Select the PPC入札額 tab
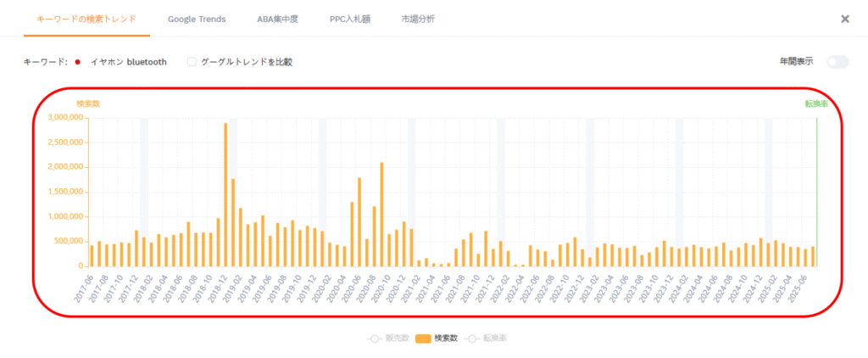The width and height of the screenshot is (868, 358). 351,19
